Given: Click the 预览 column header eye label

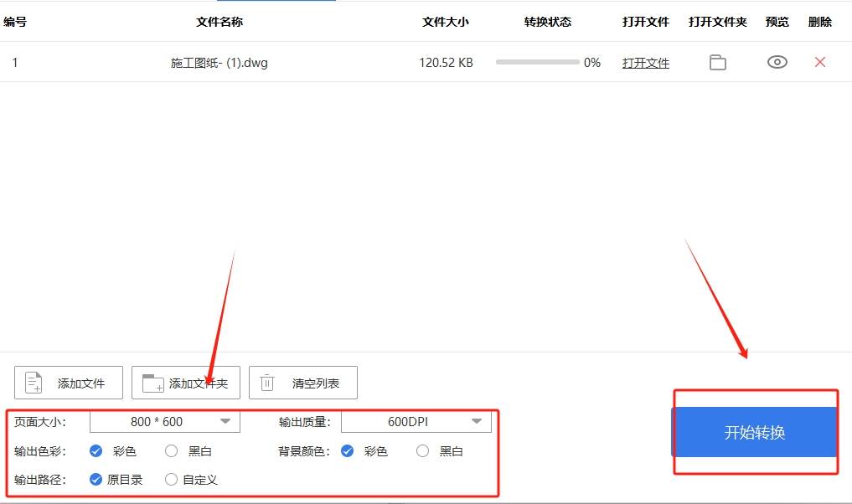Looking at the screenshot, I should click(777, 22).
